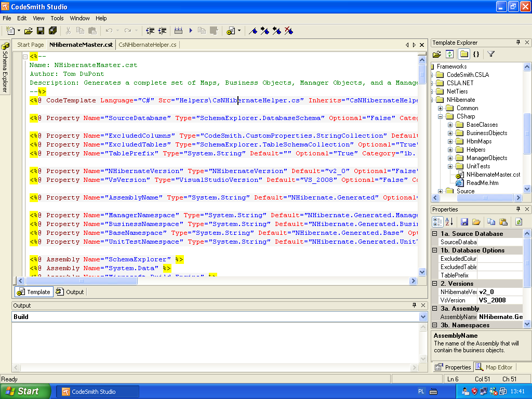The image size is (532, 399).
Task: Collapse the '1a. Source Database' category
Action: (x=435, y=233)
